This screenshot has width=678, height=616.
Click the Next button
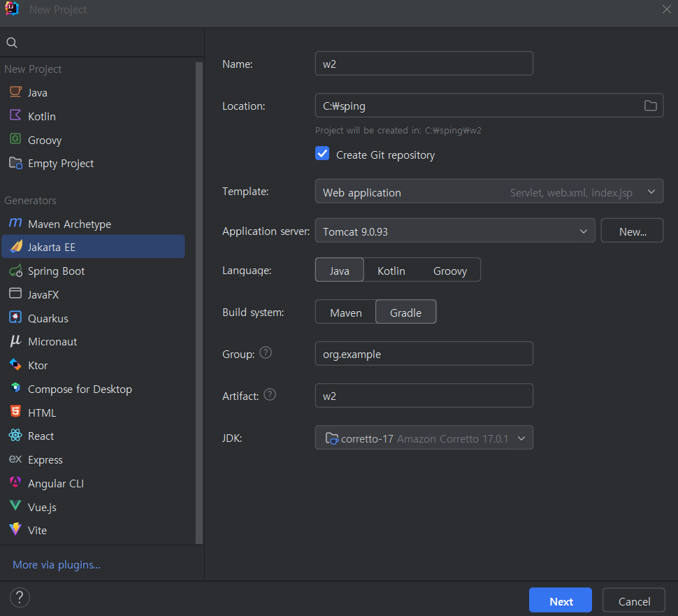[x=561, y=601]
